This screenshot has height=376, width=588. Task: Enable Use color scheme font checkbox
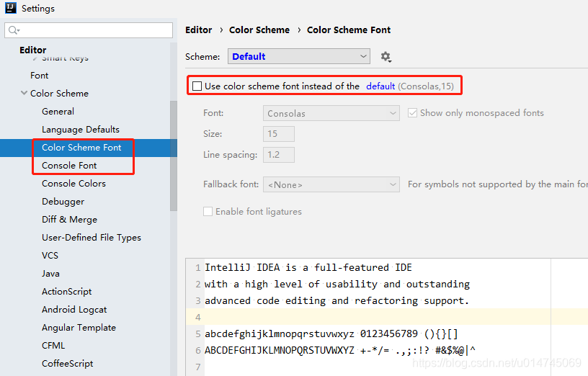click(x=197, y=86)
